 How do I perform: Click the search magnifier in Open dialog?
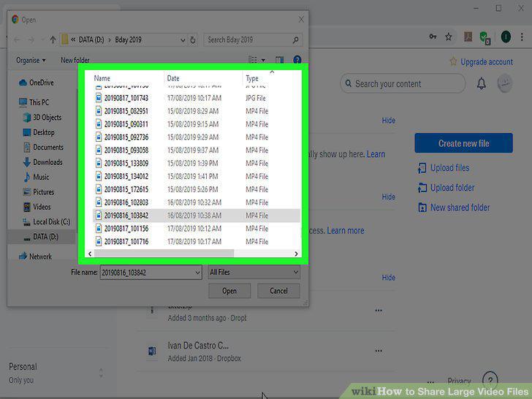pos(295,40)
